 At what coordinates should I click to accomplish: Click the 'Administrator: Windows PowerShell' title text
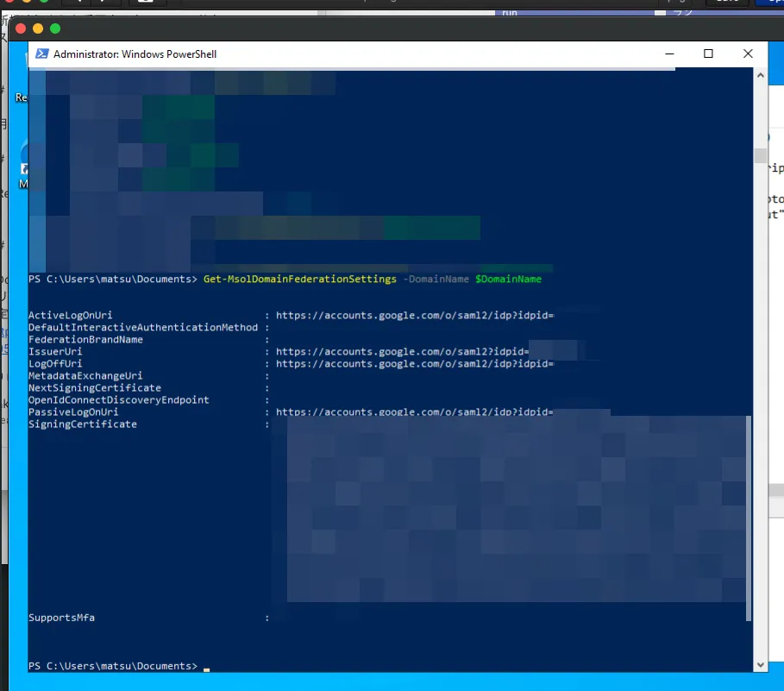pyautogui.click(x=135, y=54)
